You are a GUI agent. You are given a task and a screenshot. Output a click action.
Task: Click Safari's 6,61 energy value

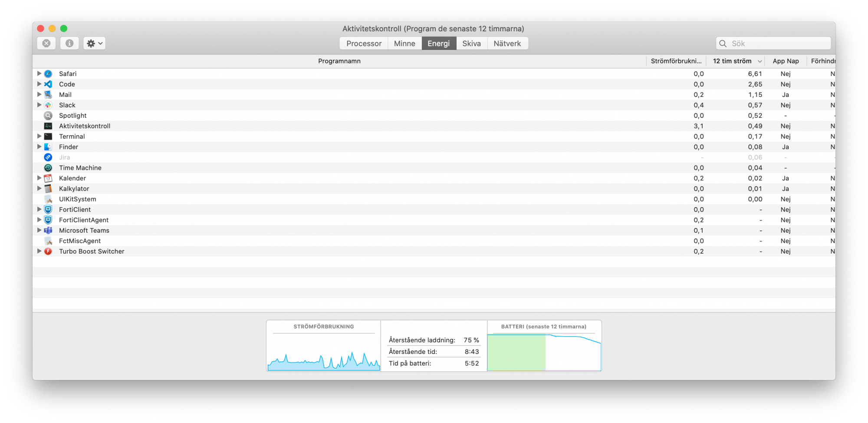click(x=755, y=74)
